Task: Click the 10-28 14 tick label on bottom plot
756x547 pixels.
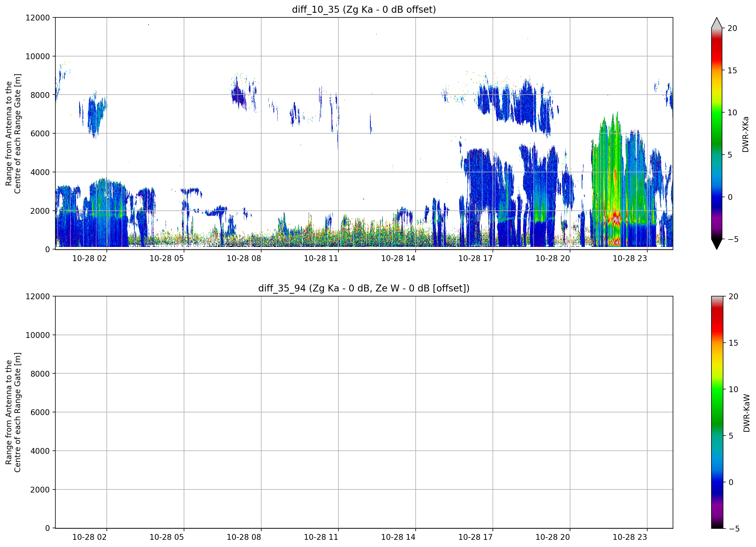Action: tap(398, 537)
